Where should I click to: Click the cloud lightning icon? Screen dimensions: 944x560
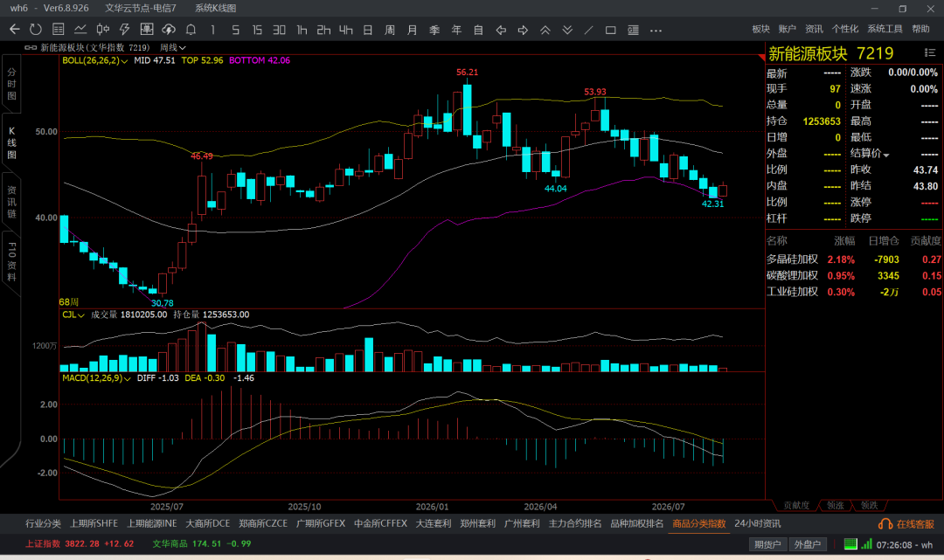click(169, 30)
